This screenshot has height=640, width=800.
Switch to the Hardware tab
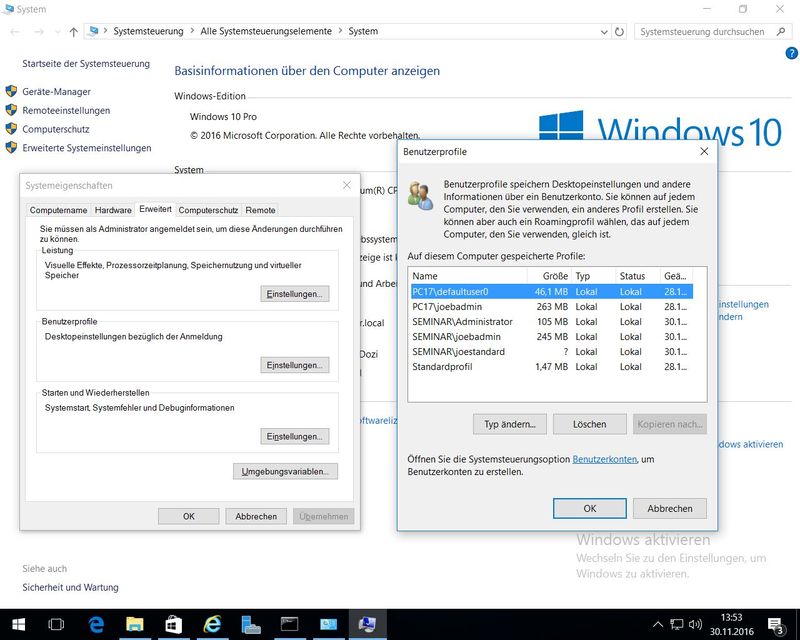coord(113,210)
